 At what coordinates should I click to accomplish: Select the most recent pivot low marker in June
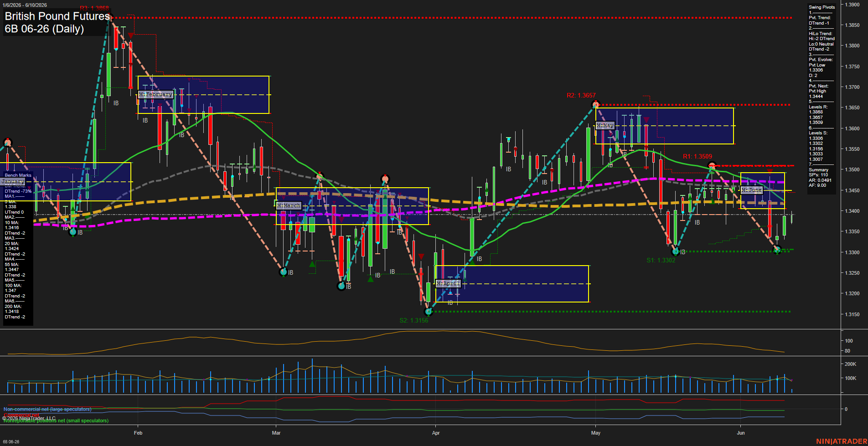[x=777, y=250]
